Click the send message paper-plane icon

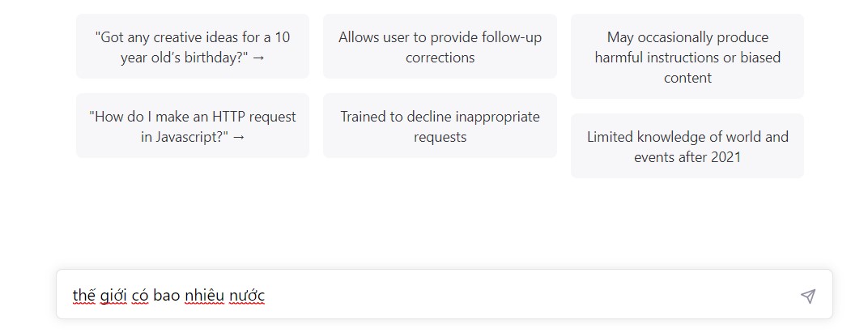pos(807,296)
